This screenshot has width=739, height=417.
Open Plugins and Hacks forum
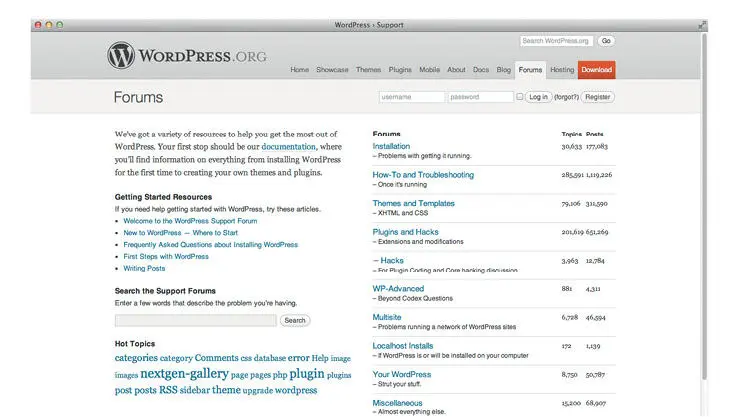point(405,232)
